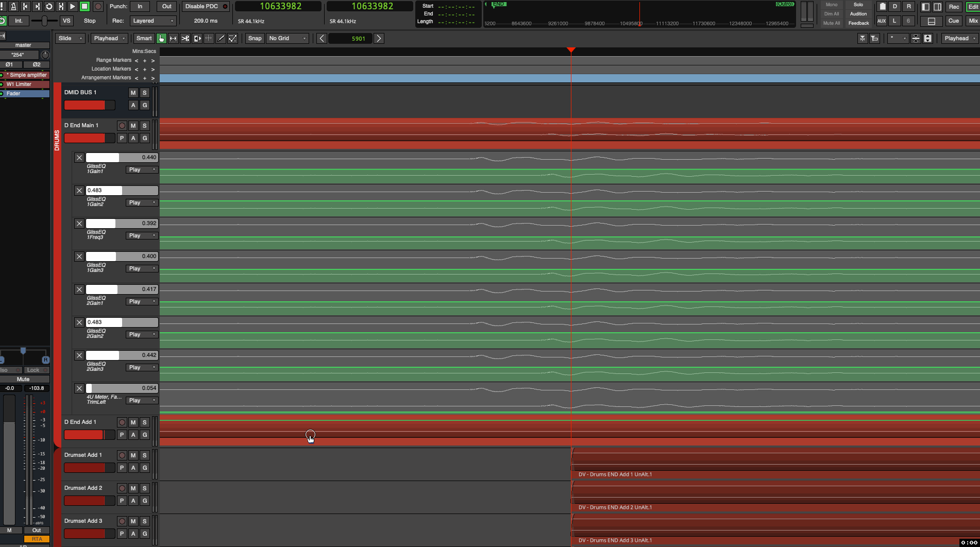Click the DV - Drums END Add 1 region
Viewport: 980px width, 547px height.
click(773, 464)
